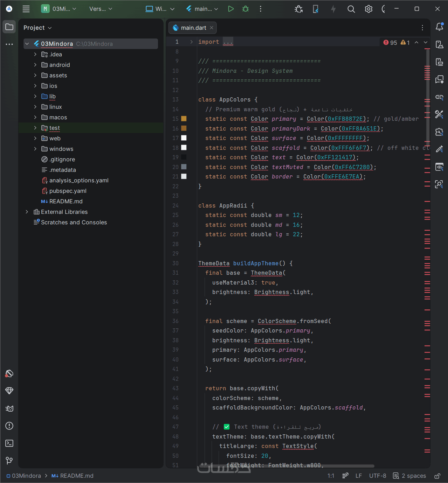Select the main.dart editor tab
The height and width of the screenshot is (483, 448).
193,28
